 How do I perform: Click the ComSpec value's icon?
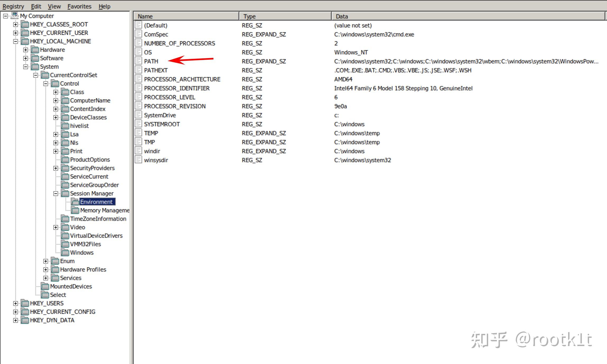coord(138,34)
